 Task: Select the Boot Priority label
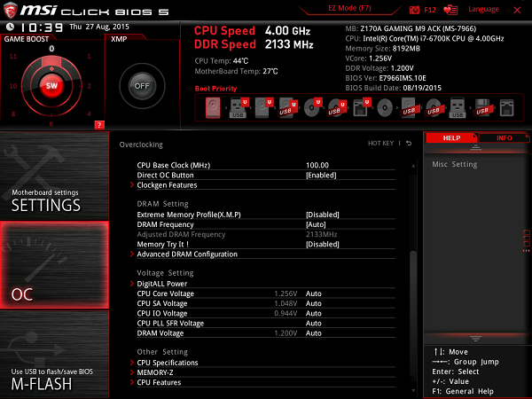(x=215, y=89)
